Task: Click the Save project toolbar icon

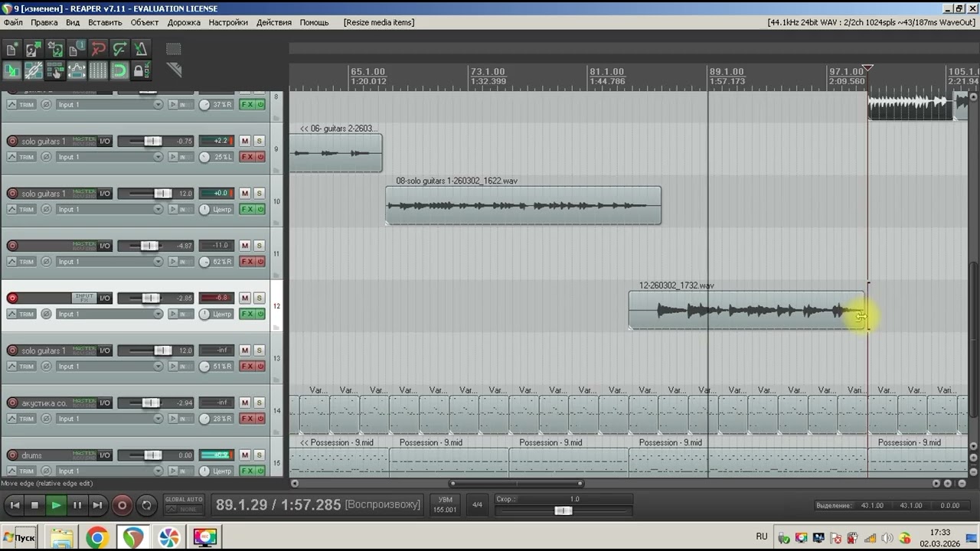Action: [55, 50]
